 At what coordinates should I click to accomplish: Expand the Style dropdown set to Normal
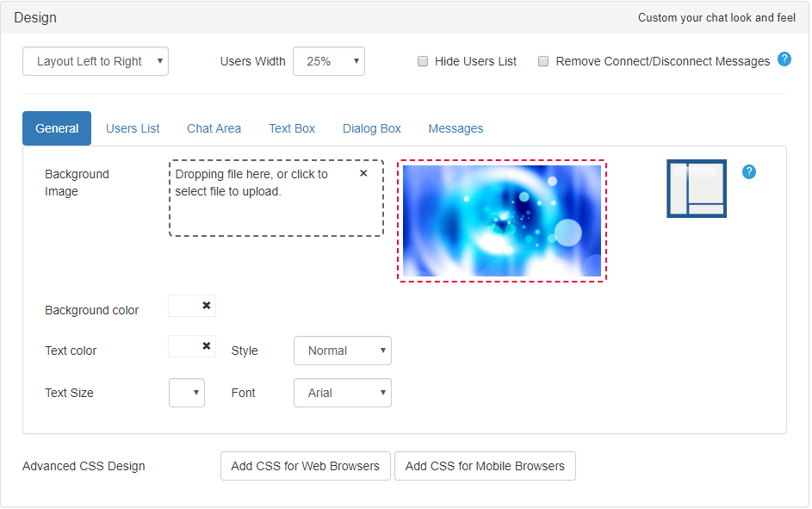[x=342, y=351]
